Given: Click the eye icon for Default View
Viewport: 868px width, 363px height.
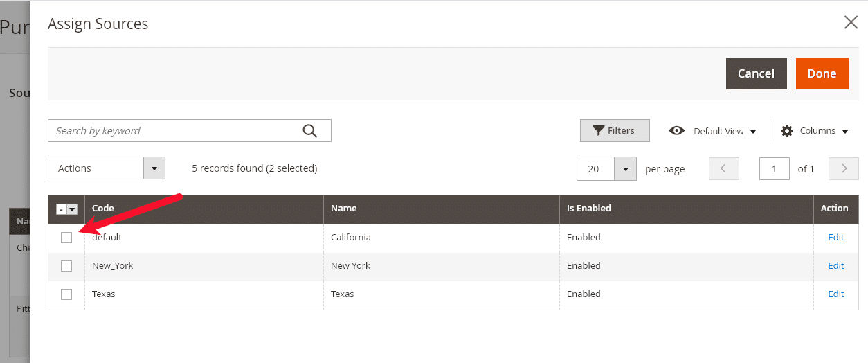Looking at the screenshot, I should pyautogui.click(x=676, y=131).
